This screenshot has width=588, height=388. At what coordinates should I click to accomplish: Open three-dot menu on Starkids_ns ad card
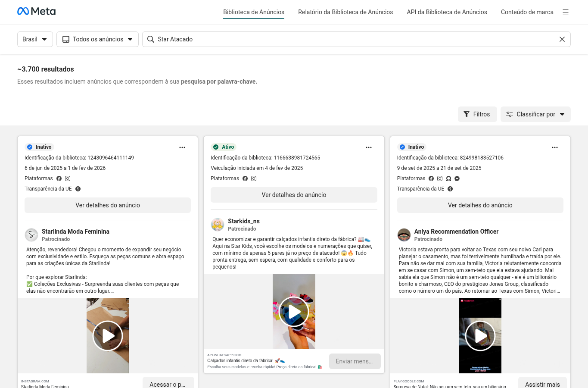click(x=369, y=147)
